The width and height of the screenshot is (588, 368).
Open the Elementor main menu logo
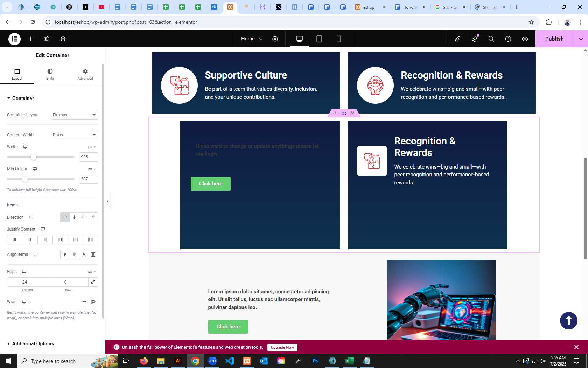pos(14,39)
